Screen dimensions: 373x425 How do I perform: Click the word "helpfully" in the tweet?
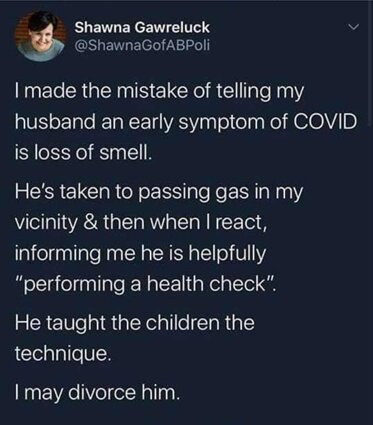[228, 254]
